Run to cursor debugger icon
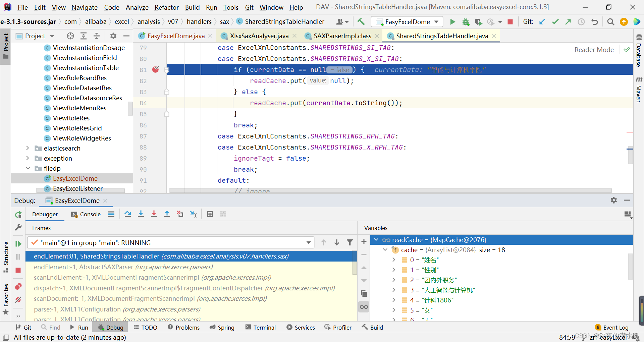 click(x=194, y=214)
